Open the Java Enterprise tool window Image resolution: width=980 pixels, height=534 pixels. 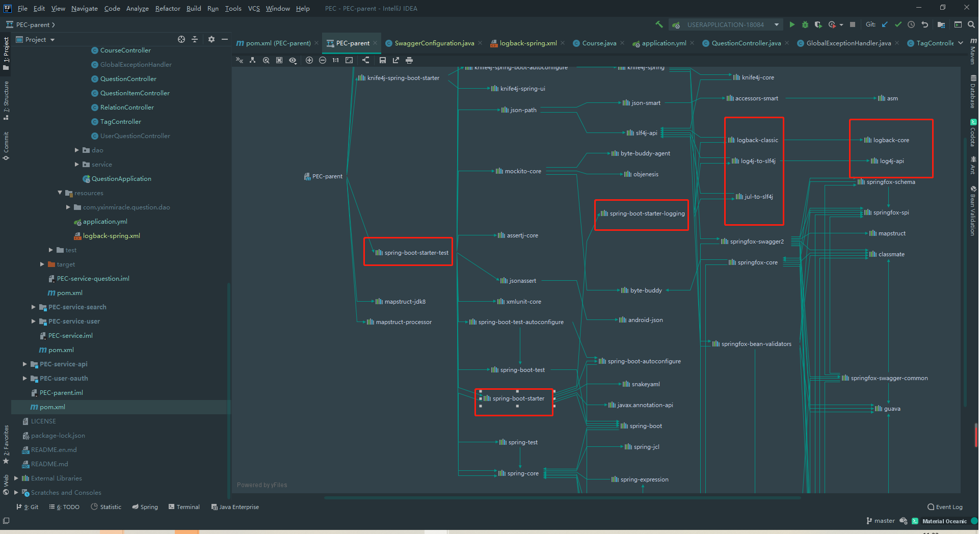(235, 507)
